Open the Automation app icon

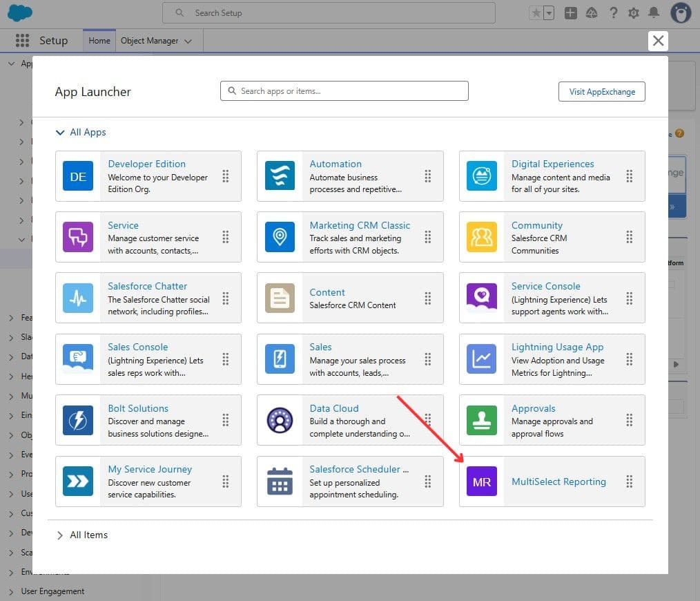point(280,176)
